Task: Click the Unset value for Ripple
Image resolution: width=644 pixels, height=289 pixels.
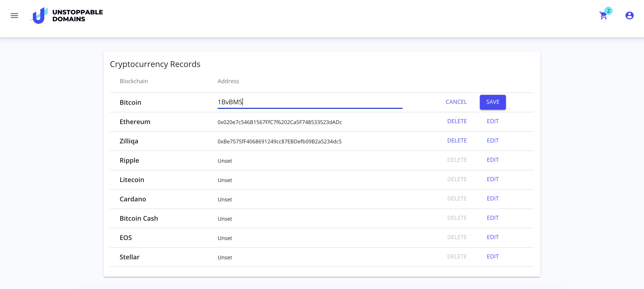Action: [224, 161]
